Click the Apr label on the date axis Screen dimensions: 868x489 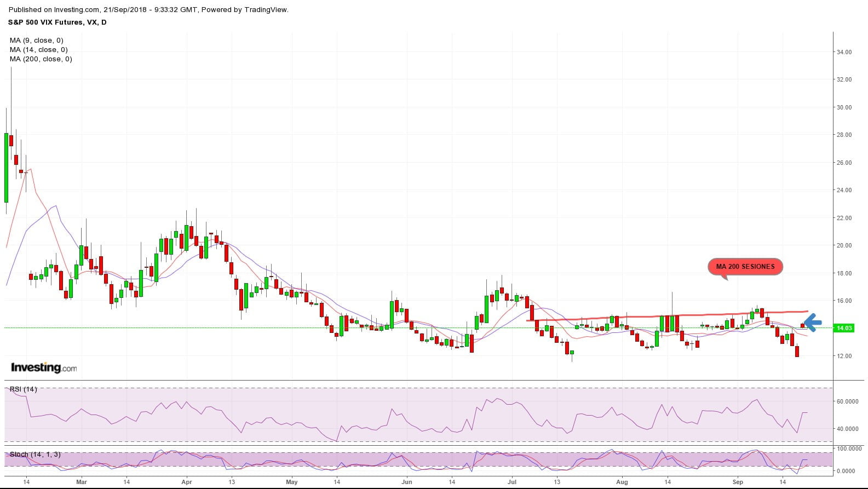tap(186, 482)
